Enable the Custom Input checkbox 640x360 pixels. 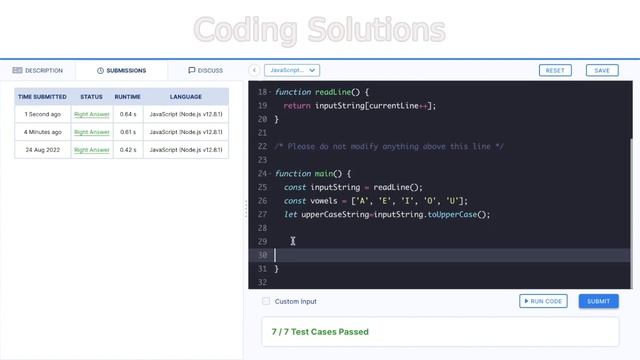pyautogui.click(x=266, y=301)
